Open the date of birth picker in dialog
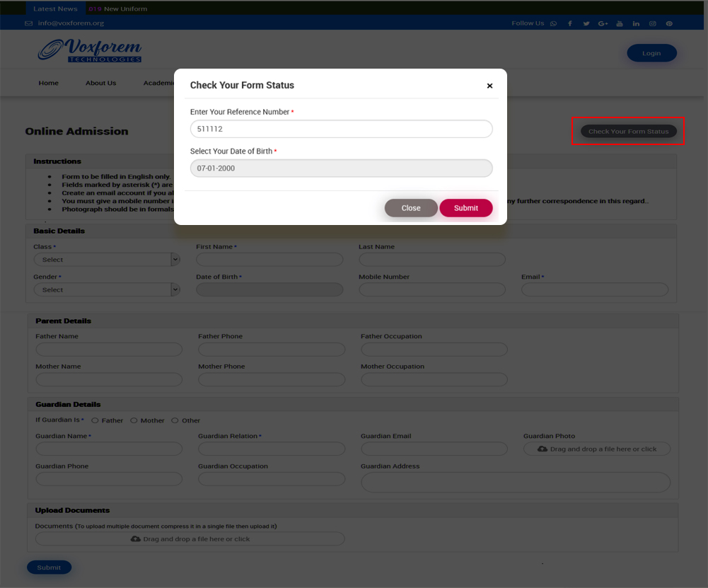This screenshot has height=588, width=708. click(341, 168)
